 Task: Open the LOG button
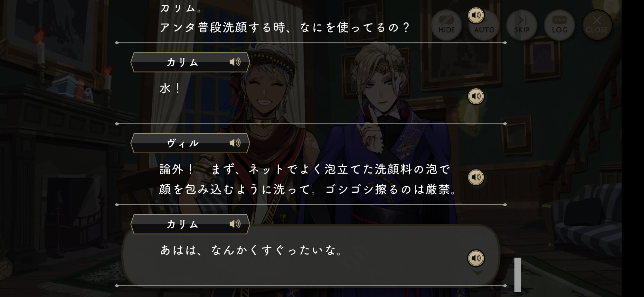[559, 25]
